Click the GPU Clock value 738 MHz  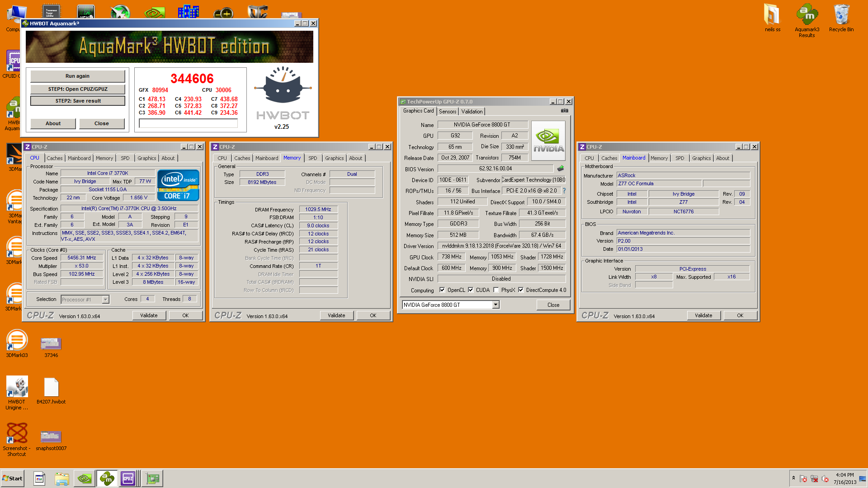point(452,257)
